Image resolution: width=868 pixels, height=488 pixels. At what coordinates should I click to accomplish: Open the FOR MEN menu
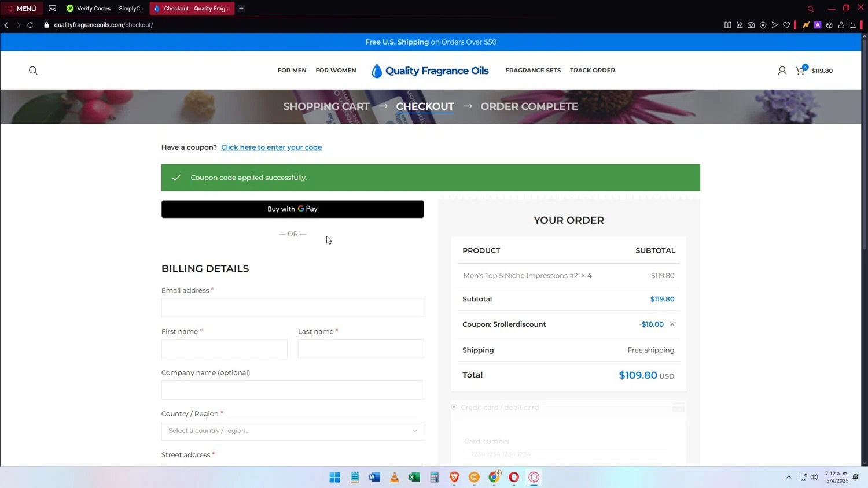[292, 71]
